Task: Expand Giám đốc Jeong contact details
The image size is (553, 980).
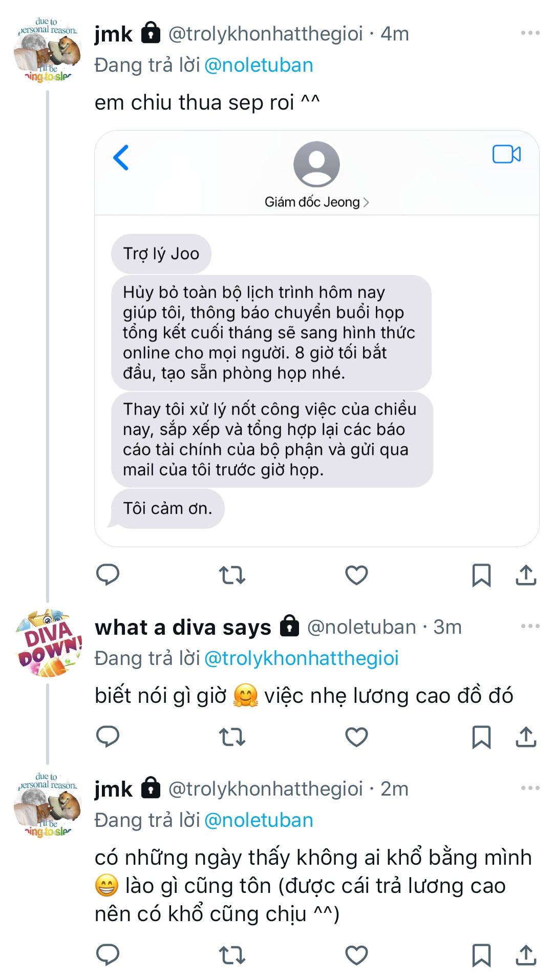Action: click(316, 202)
